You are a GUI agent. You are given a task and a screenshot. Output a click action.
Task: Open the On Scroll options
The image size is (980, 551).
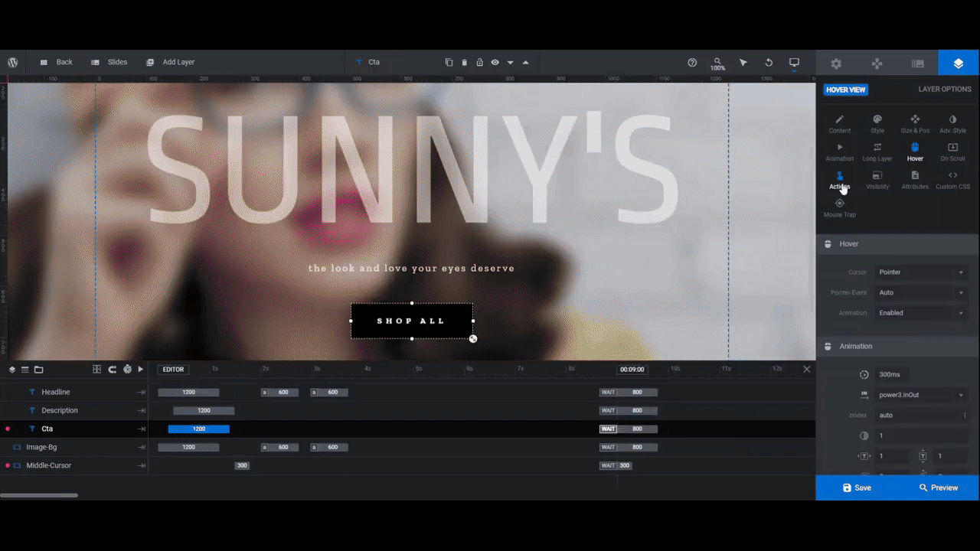point(952,152)
